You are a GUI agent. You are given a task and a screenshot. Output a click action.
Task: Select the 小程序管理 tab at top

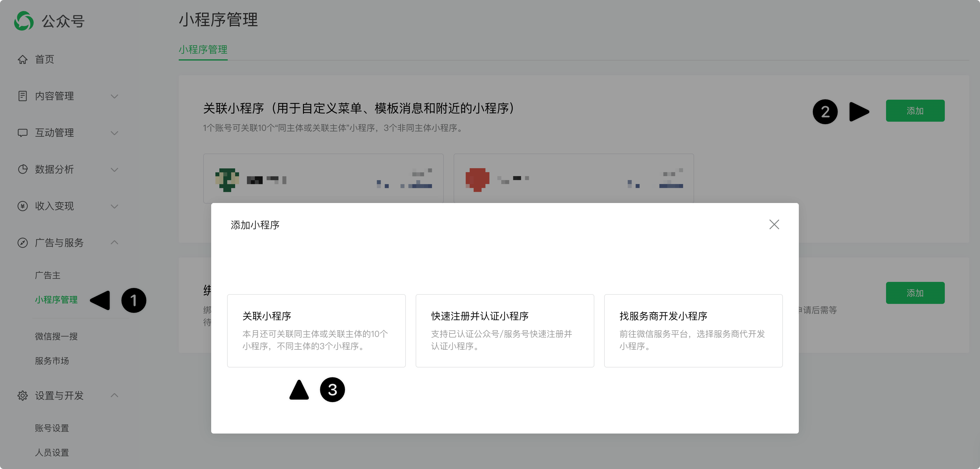(203, 50)
